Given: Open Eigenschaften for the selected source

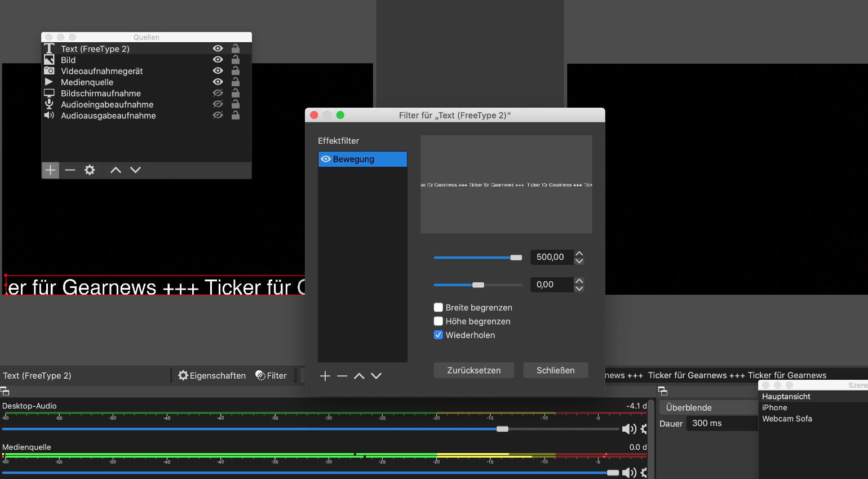Looking at the screenshot, I should click(x=212, y=375).
